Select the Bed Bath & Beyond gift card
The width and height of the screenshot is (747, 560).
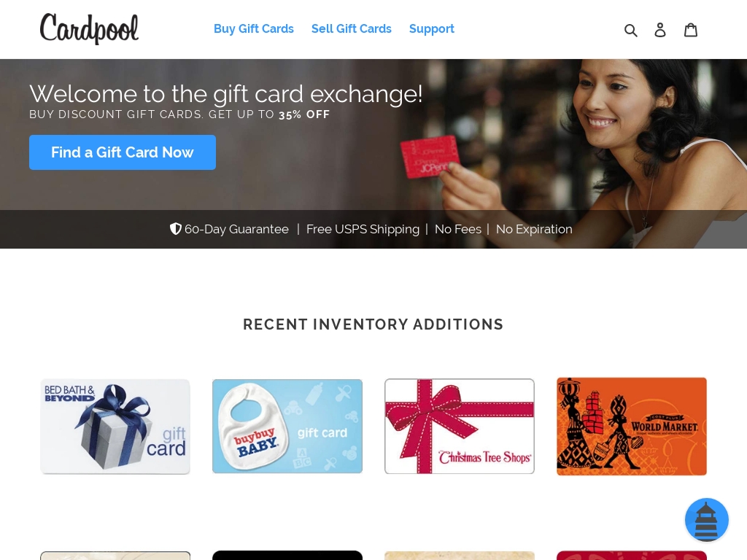pyautogui.click(x=115, y=427)
